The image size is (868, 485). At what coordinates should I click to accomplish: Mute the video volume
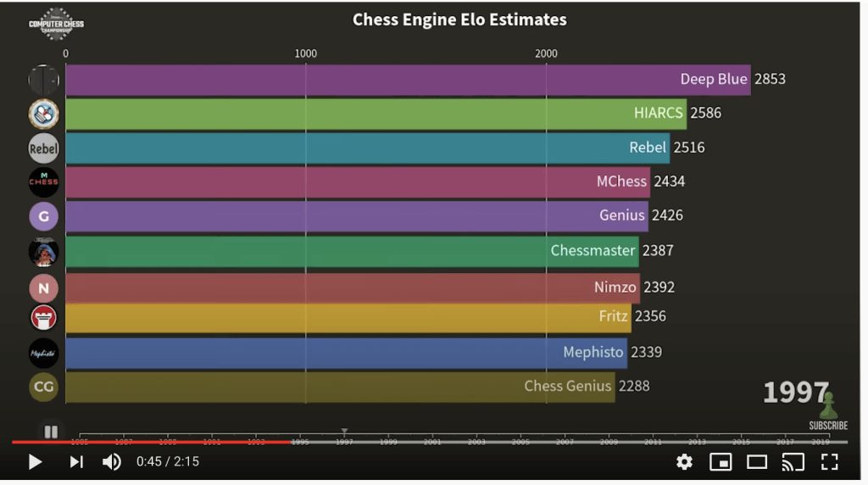(112, 462)
